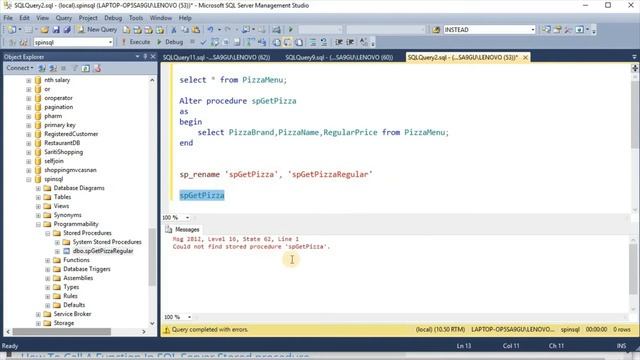Open the Project menu
Image resolution: width=640 pixels, height=360 pixels.
pos(88,18)
